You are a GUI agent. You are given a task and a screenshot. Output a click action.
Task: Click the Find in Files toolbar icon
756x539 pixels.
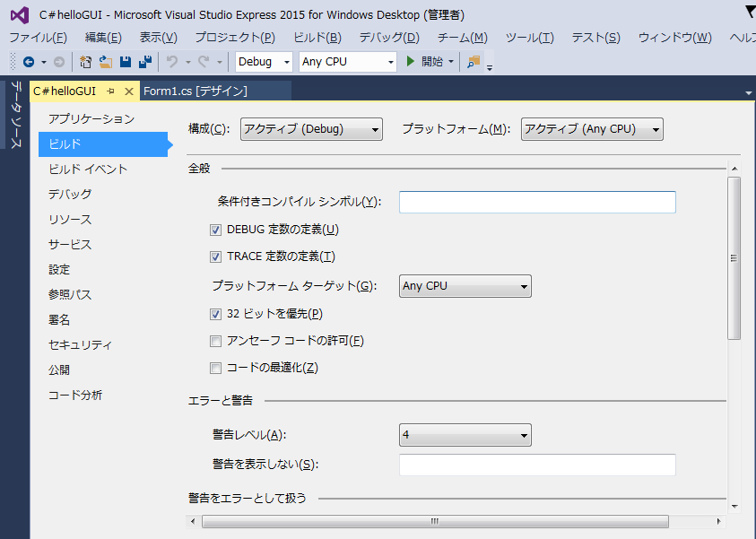[x=474, y=62]
